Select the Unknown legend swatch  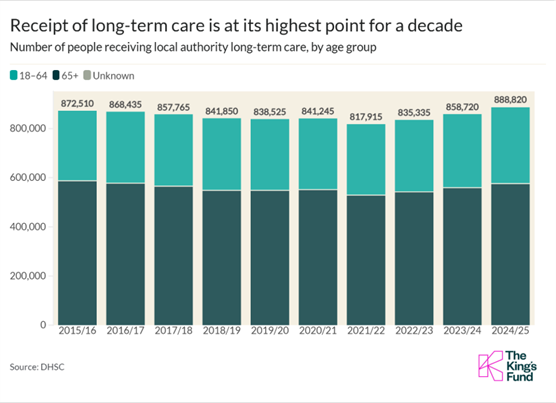[87, 75]
